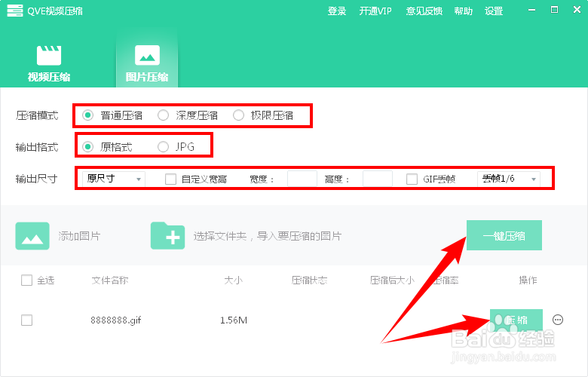Open the 视频压缩 clapperboard tab

tap(49, 63)
